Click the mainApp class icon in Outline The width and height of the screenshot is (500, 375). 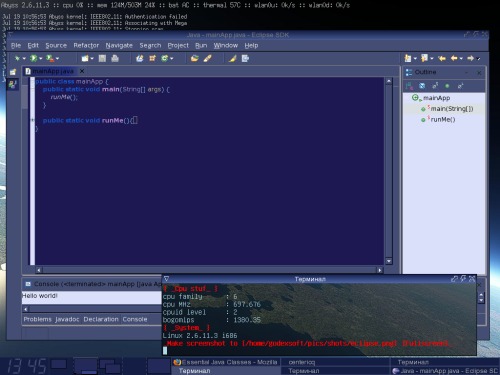[416, 98]
